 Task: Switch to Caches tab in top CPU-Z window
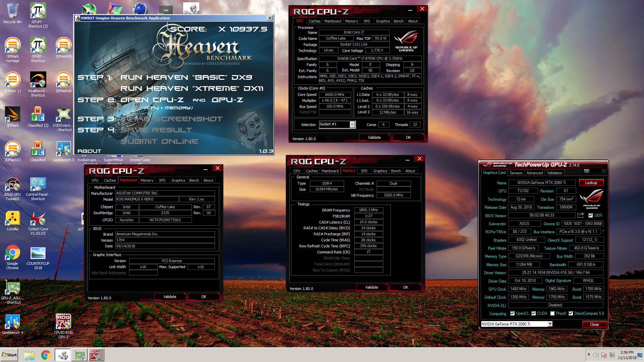click(314, 21)
